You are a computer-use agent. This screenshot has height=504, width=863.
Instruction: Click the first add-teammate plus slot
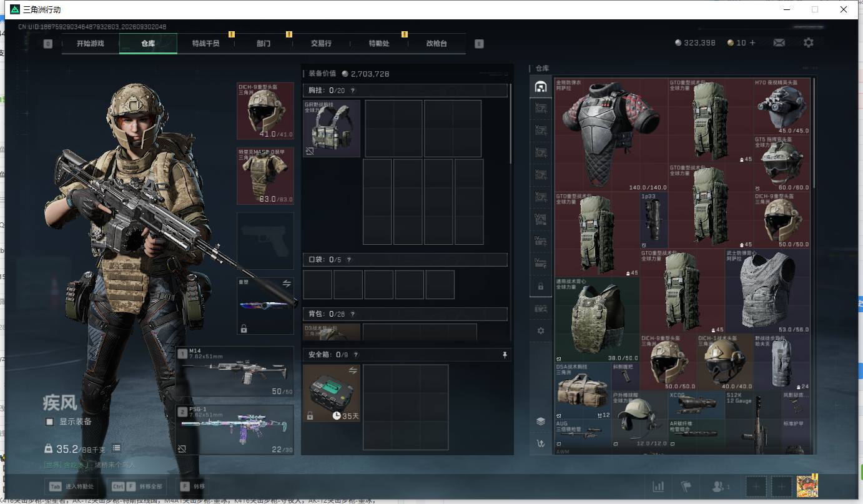[756, 487]
